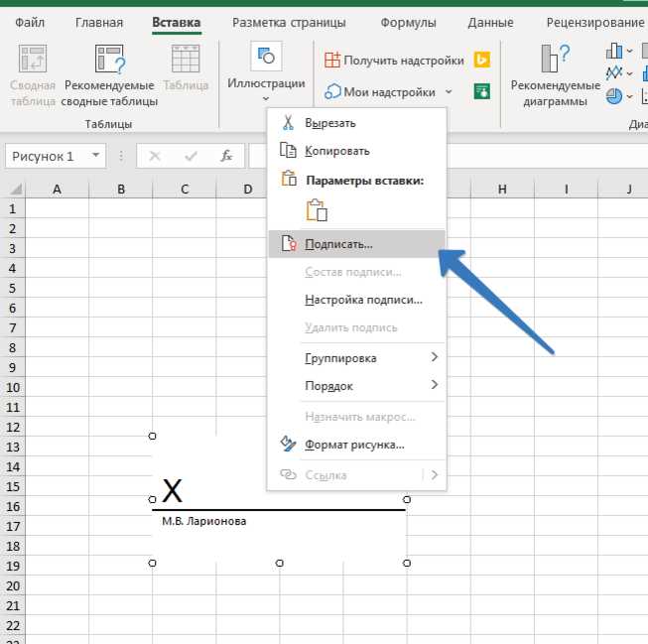Click the format icon beside Формат рисунка

tap(288, 444)
